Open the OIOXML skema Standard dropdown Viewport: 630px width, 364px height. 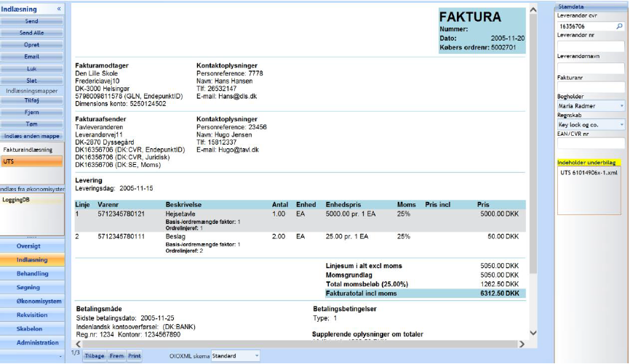click(x=236, y=356)
